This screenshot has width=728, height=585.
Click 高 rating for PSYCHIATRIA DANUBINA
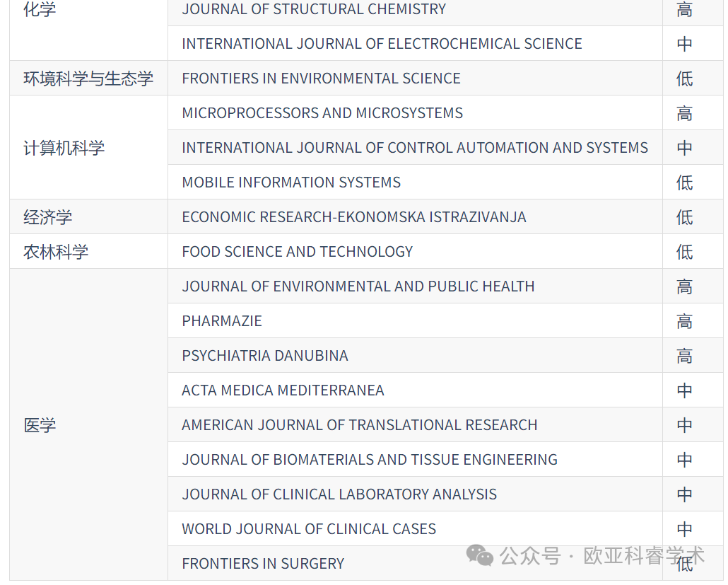684,356
